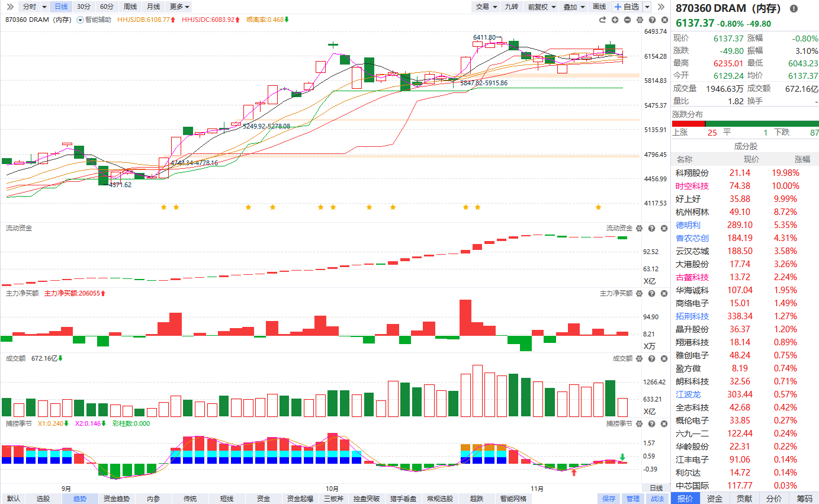
Task: Click the zoom-out minus icon on chart
Action: click(627, 20)
